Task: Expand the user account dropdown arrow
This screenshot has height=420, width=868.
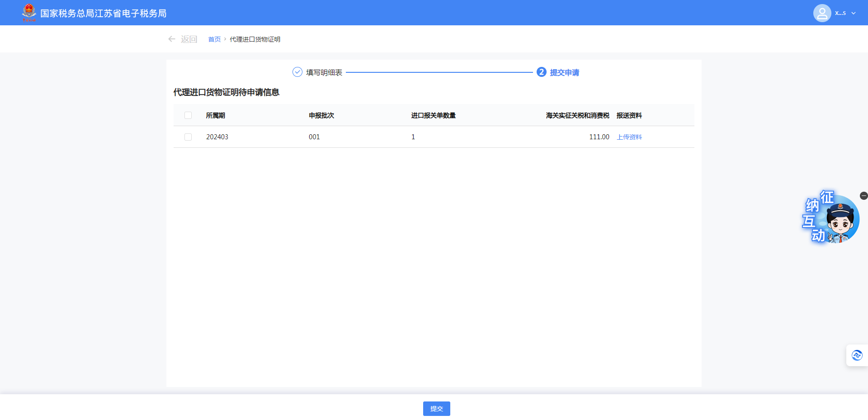Action: coord(854,13)
